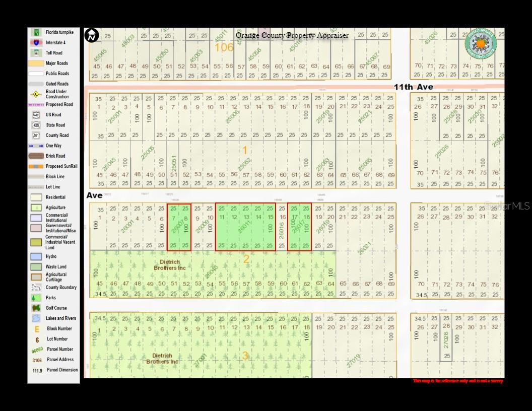Click the Interstate 4 shield icon

(36, 42)
